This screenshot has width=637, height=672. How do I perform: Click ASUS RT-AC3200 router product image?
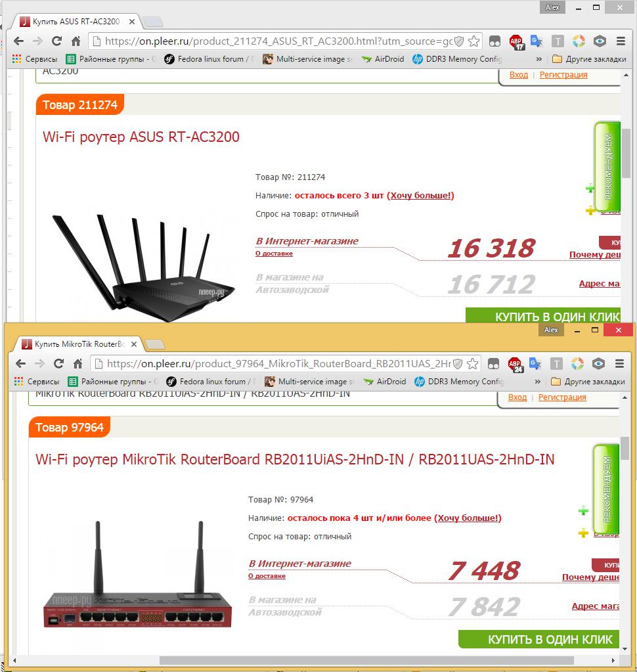pyautogui.click(x=144, y=268)
